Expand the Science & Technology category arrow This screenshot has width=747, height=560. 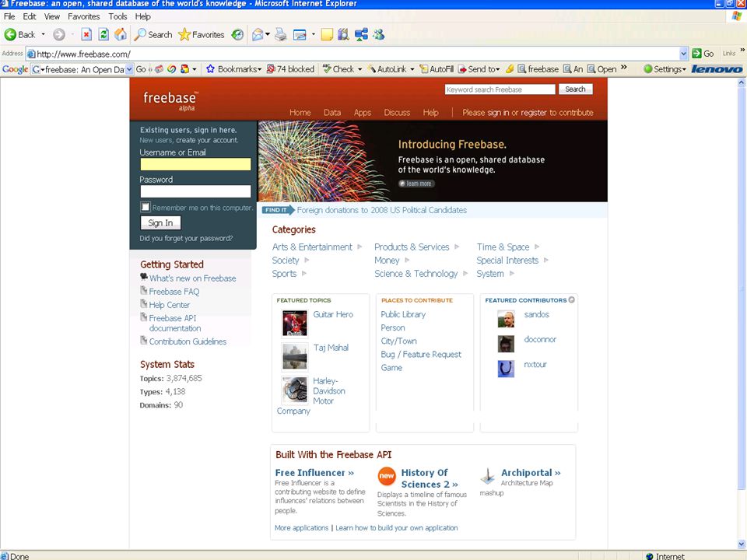coord(465,273)
